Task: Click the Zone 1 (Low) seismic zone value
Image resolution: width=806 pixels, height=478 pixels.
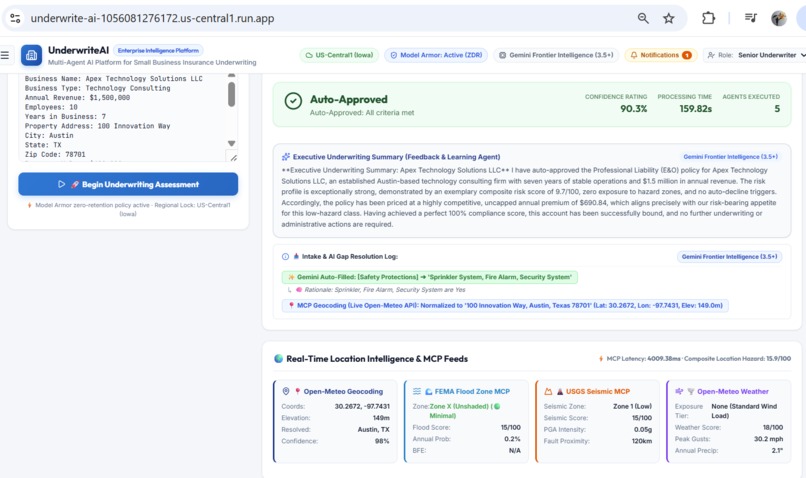Action: pos(632,406)
